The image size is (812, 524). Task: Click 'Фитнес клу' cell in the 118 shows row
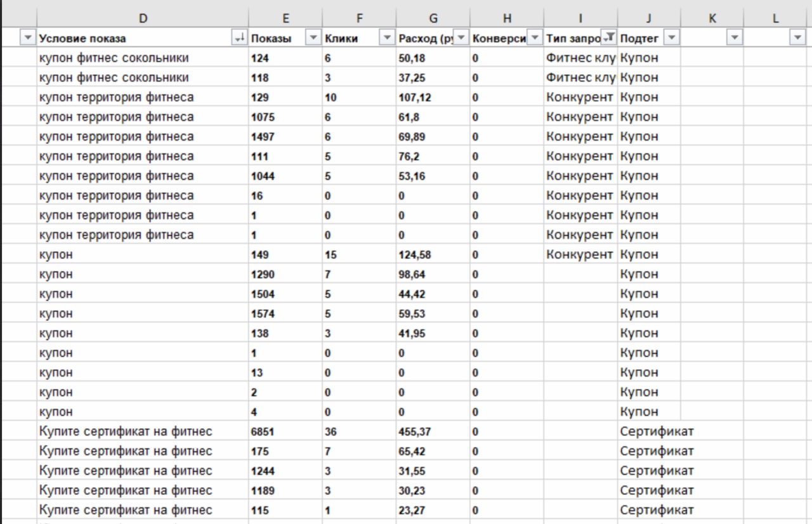(580, 77)
